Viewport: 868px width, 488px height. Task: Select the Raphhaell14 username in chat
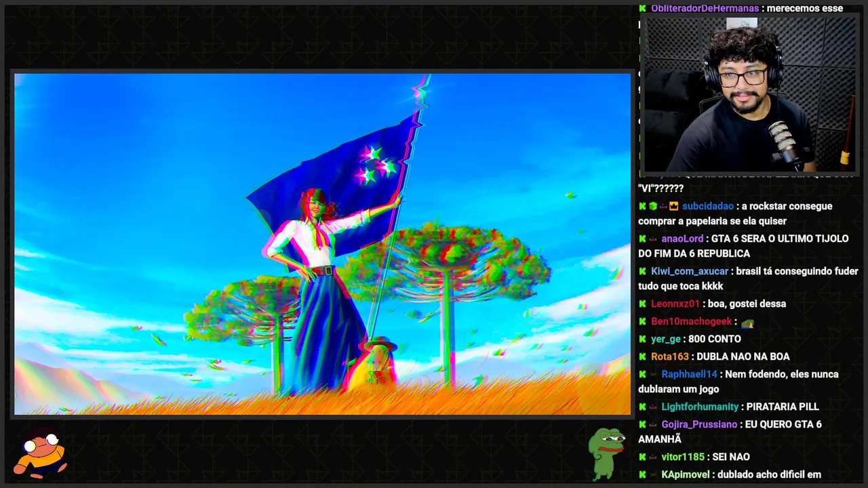point(689,374)
